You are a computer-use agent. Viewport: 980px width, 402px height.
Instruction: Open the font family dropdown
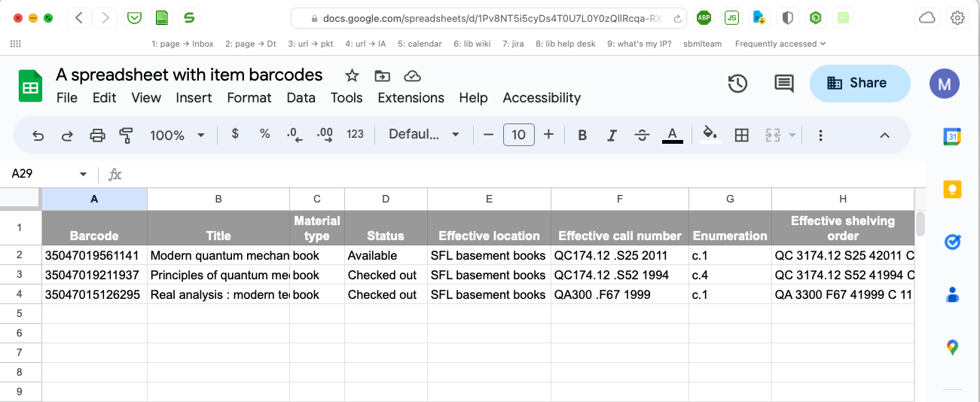424,135
